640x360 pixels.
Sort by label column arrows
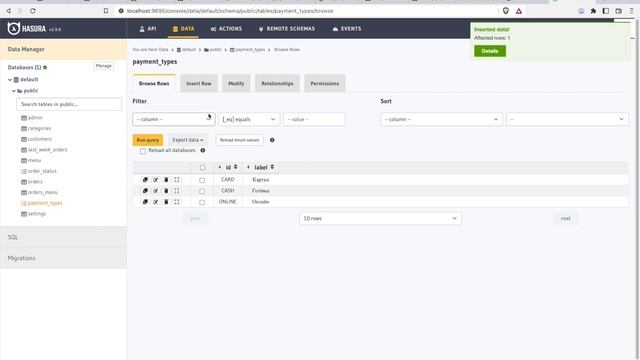pyautogui.click(x=272, y=167)
